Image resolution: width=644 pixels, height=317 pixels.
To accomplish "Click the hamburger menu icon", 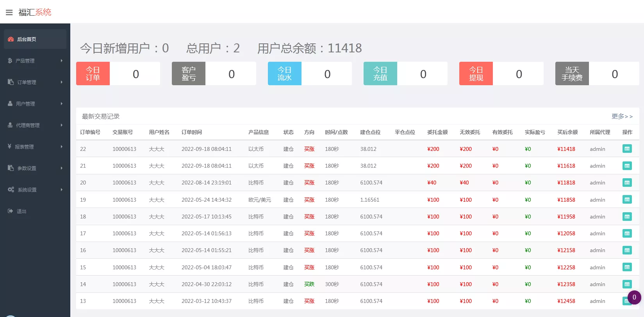I will point(9,13).
